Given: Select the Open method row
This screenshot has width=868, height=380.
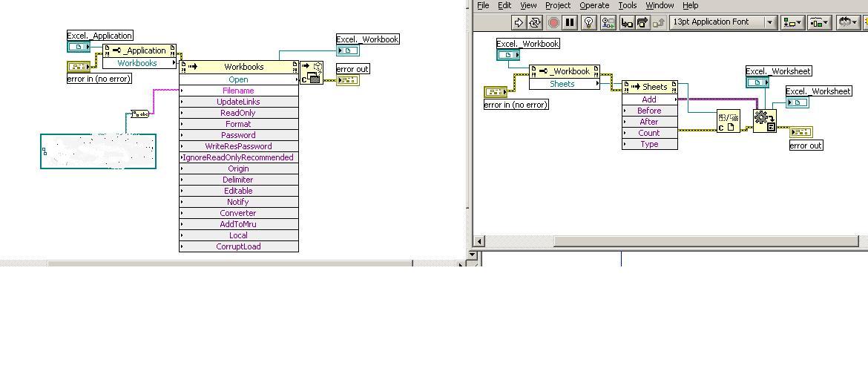Looking at the screenshot, I should click(x=239, y=79).
